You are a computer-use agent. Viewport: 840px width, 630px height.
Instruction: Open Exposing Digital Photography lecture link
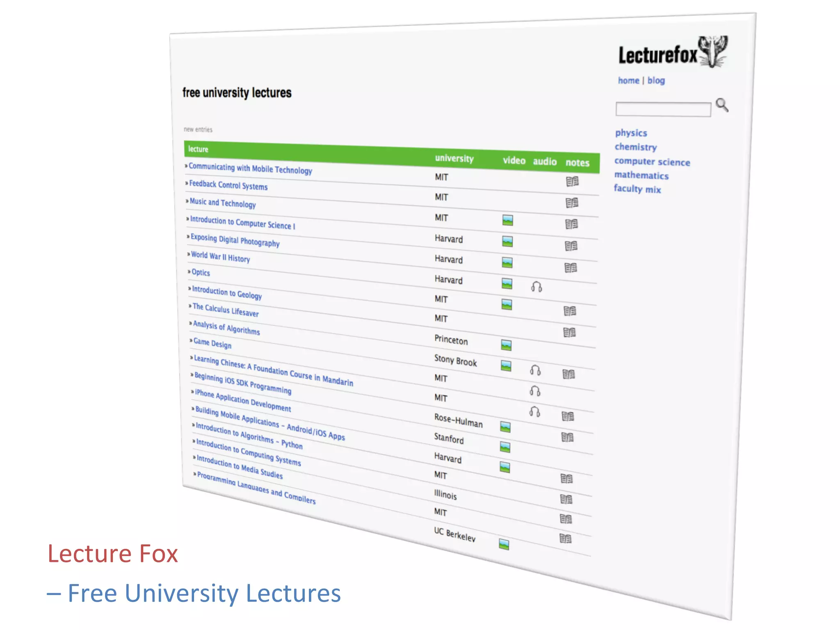[235, 240]
